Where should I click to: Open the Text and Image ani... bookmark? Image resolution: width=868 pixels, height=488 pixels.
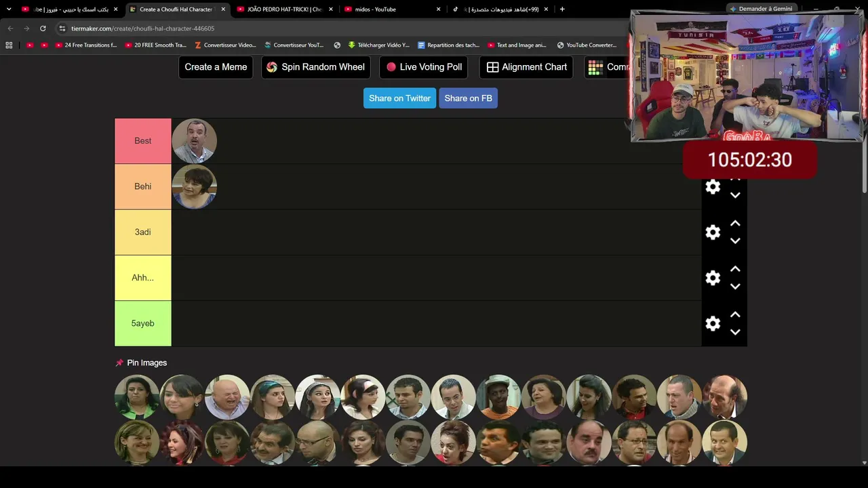click(517, 45)
